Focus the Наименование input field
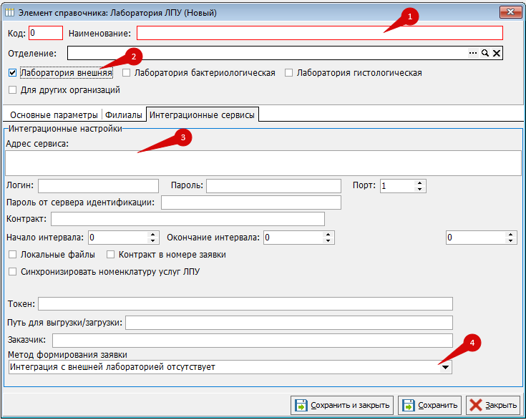This screenshot has height=420, width=526. pyautogui.click(x=319, y=33)
